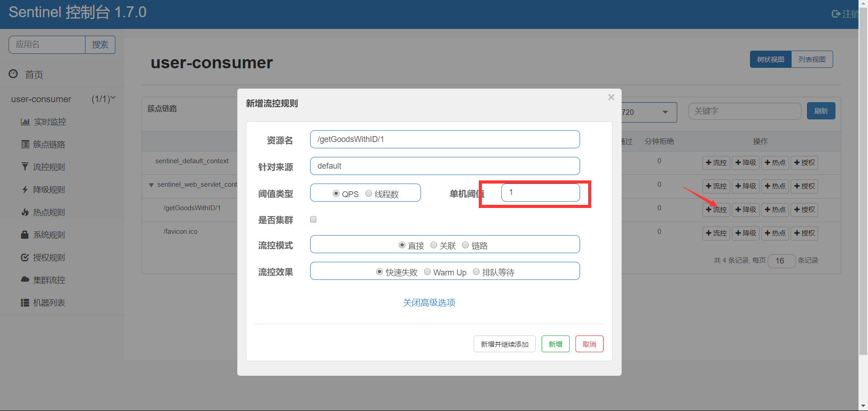Click the page scrollbar down arrow
This screenshot has width=868, height=411.
863,406
